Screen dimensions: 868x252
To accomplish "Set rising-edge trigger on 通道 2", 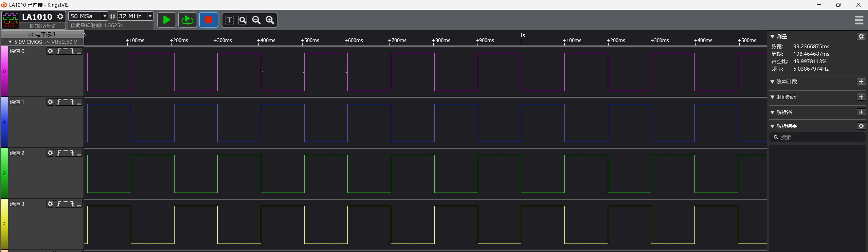I will click(x=59, y=153).
